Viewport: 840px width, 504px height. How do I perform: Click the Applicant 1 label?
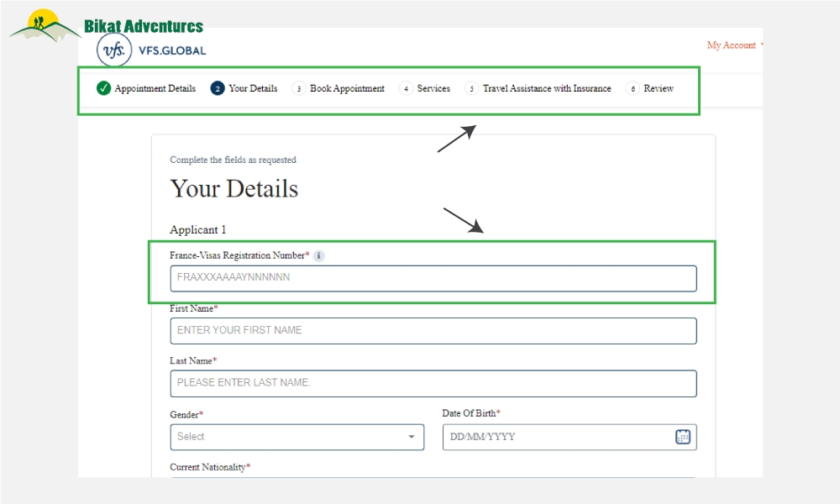[x=197, y=229]
